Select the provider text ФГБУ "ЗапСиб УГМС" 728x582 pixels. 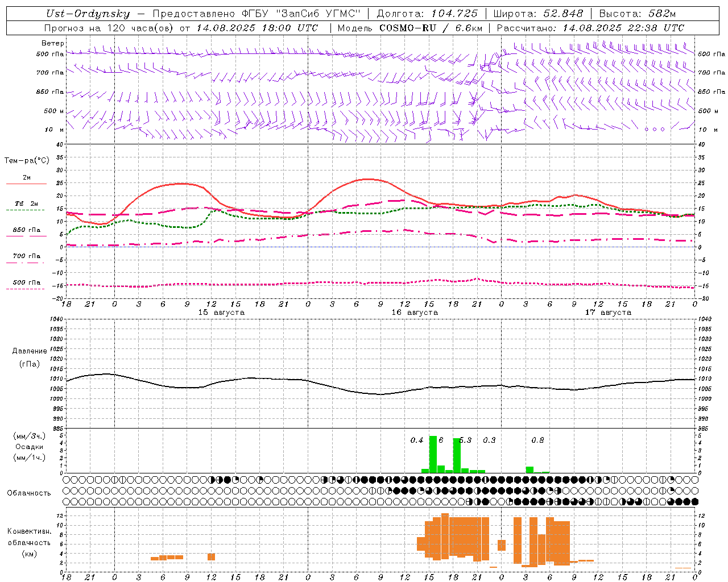[x=300, y=14]
